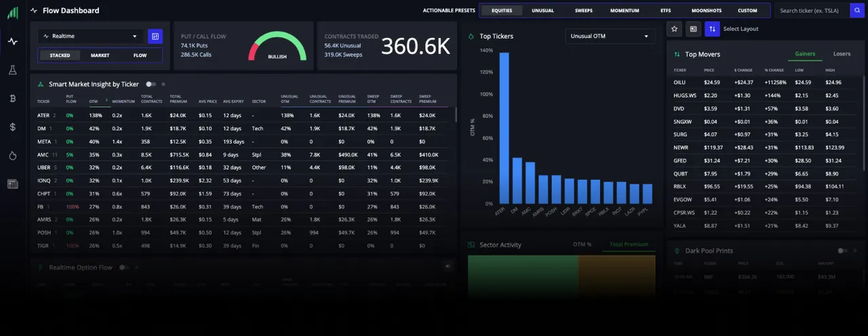This screenshot has height=336, width=868.
Task: Open the flask lab sidebar icon
Action: pos(12,70)
